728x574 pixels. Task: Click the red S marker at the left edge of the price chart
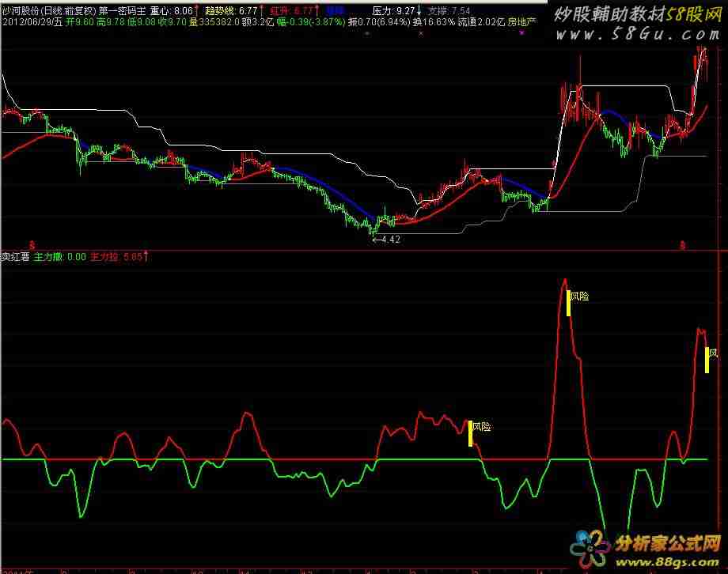click(x=32, y=244)
